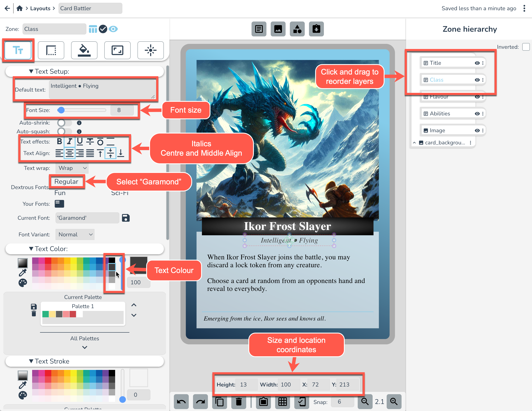The image size is (532, 411).
Task: Select the fill bucket settings tab
Action: 84,50
